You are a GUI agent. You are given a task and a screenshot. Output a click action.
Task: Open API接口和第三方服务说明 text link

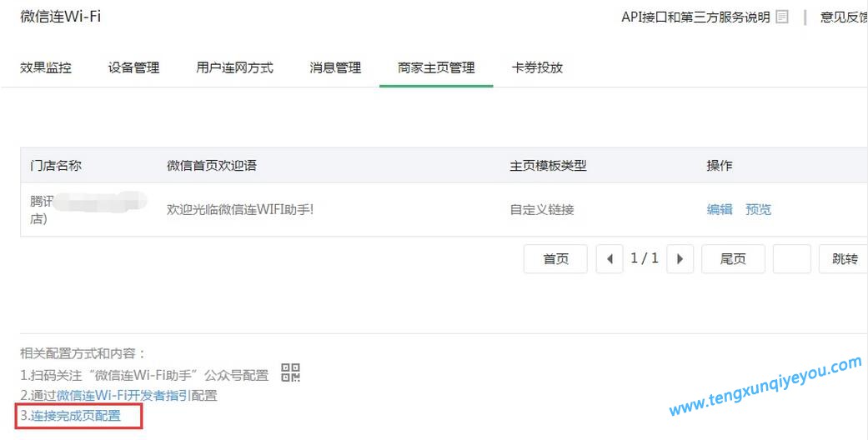(x=696, y=17)
